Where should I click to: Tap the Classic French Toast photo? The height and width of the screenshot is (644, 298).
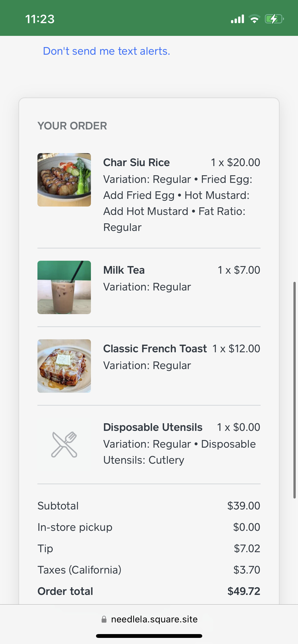[x=64, y=366]
